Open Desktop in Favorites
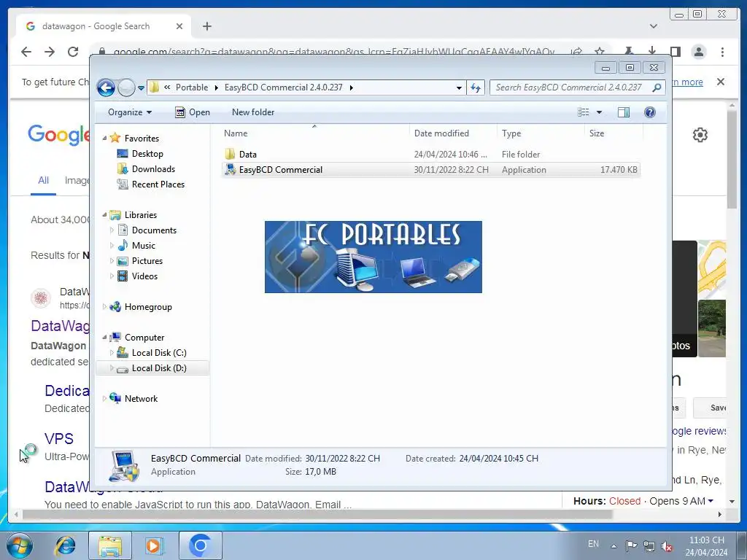 (x=147, y=154)
